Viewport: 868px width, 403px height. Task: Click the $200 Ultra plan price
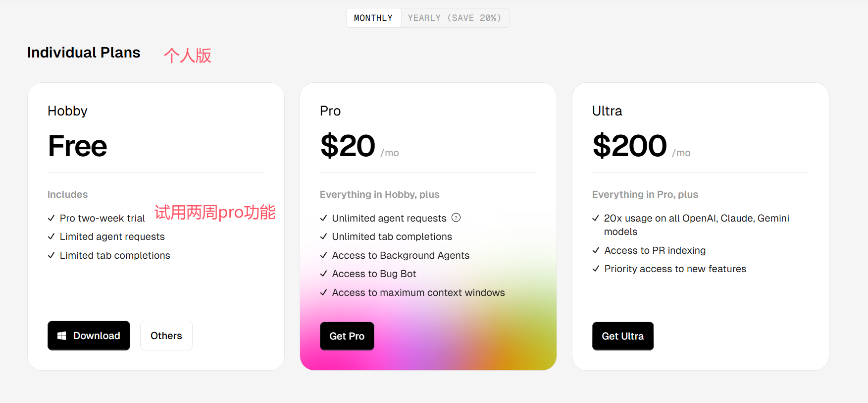coord(629,146)
